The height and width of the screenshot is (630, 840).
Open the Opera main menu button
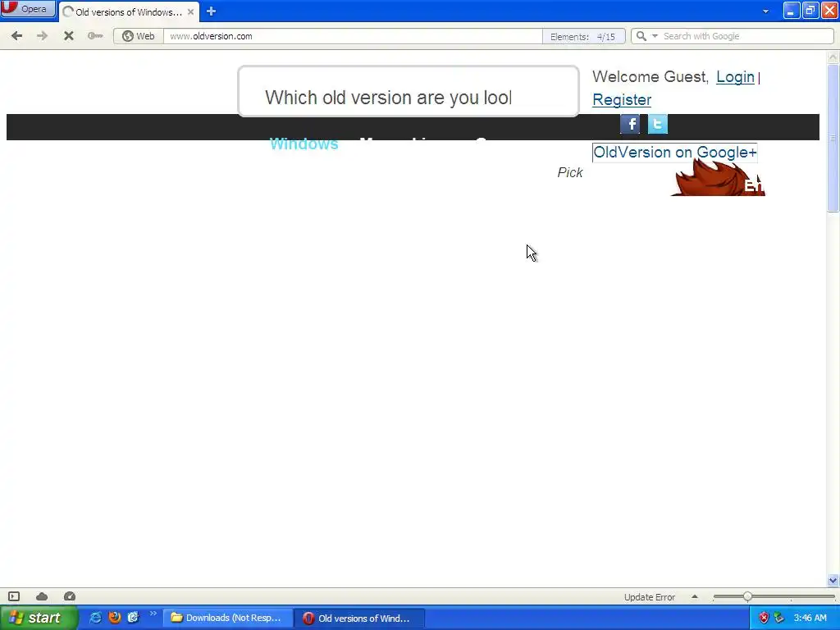click(28, 9)
